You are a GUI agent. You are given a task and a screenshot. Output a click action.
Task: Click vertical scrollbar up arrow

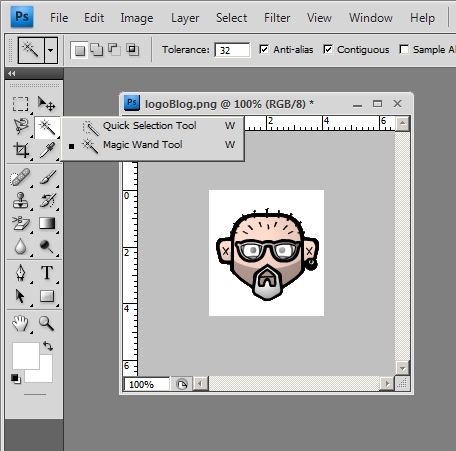(402, 124)
